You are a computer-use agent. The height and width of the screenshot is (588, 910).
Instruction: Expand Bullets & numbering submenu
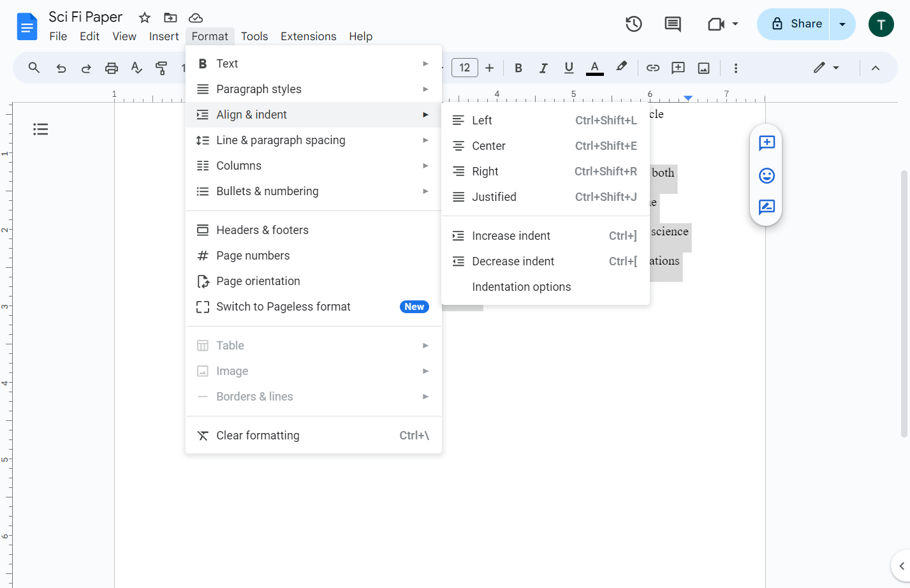click(x=313, y=191)
